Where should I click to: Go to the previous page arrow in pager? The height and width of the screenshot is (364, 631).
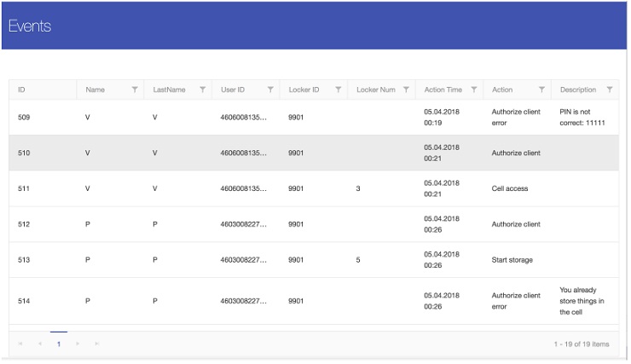click(39, 344)
